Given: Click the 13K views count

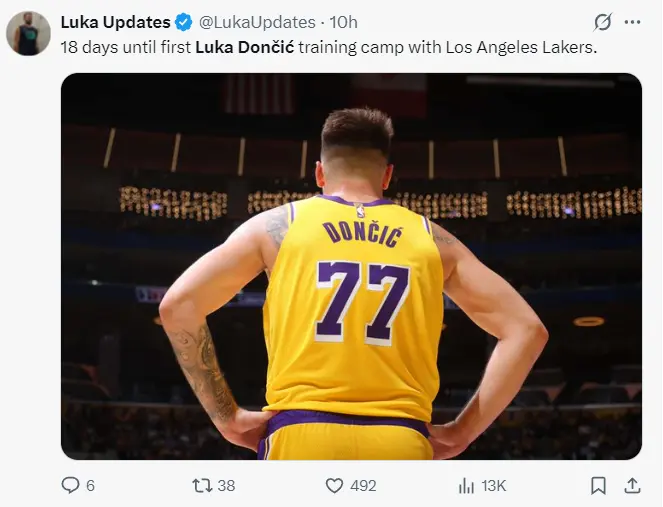Looking at the screenshot, I should [x=494, y=485].
